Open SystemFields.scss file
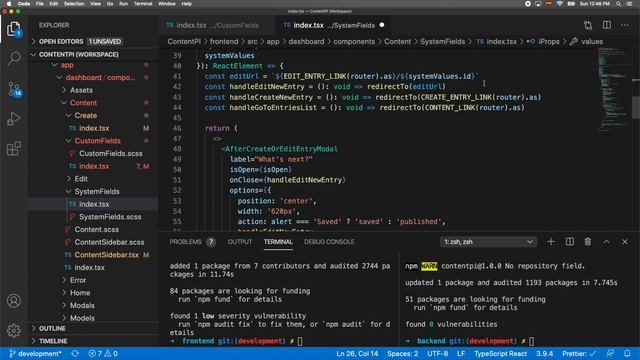Viewport: 640px width, 360px height. coord(110,217)
